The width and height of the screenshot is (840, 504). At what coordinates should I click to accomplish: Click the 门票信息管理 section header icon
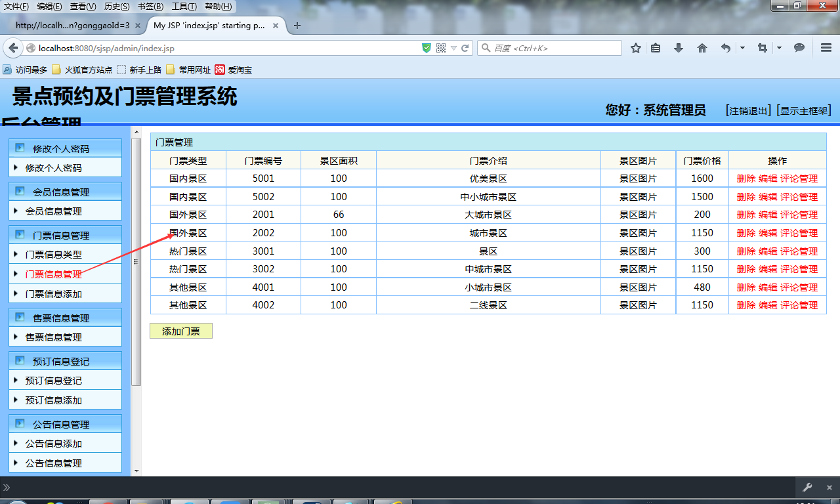point(20,235)
